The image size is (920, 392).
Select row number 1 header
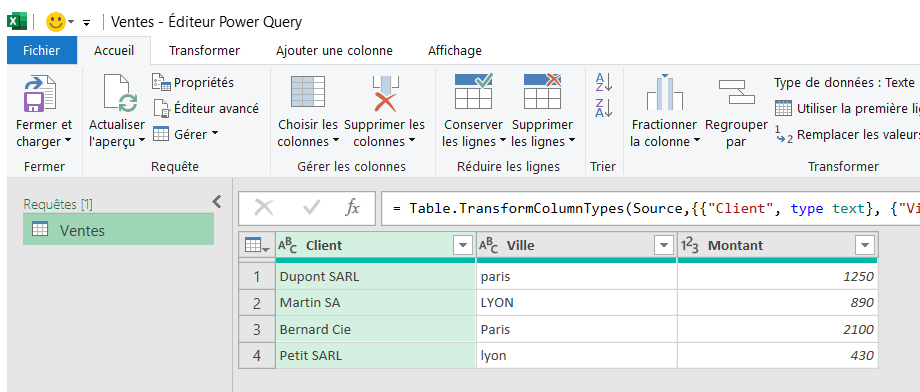pyautogui.click(x=256, y=276)
